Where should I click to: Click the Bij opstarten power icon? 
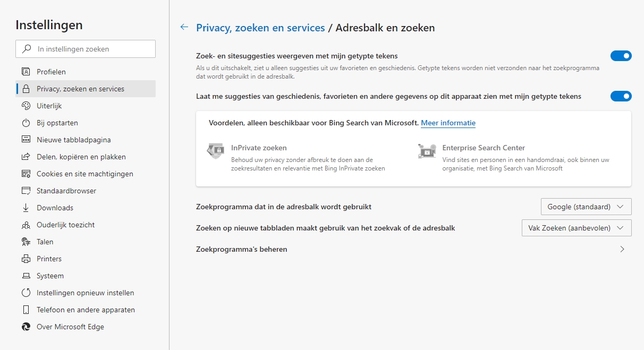point(26,123)
